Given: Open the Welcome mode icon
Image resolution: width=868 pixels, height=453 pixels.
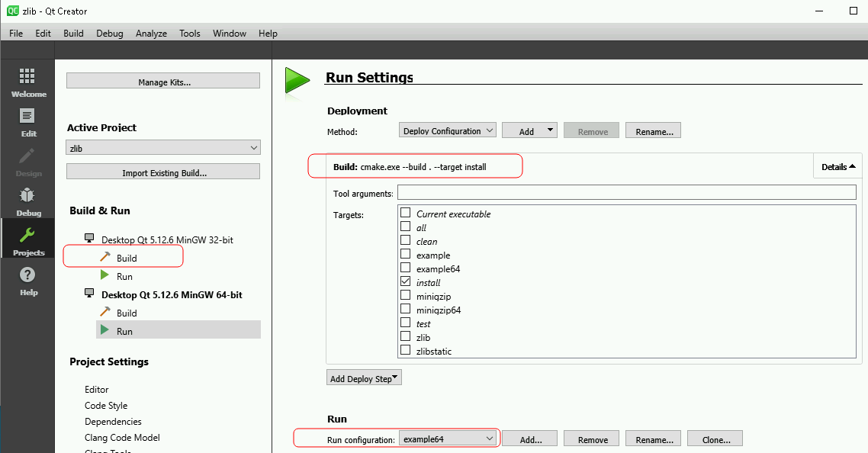Looking at the screenshot, I should [27, 75].
